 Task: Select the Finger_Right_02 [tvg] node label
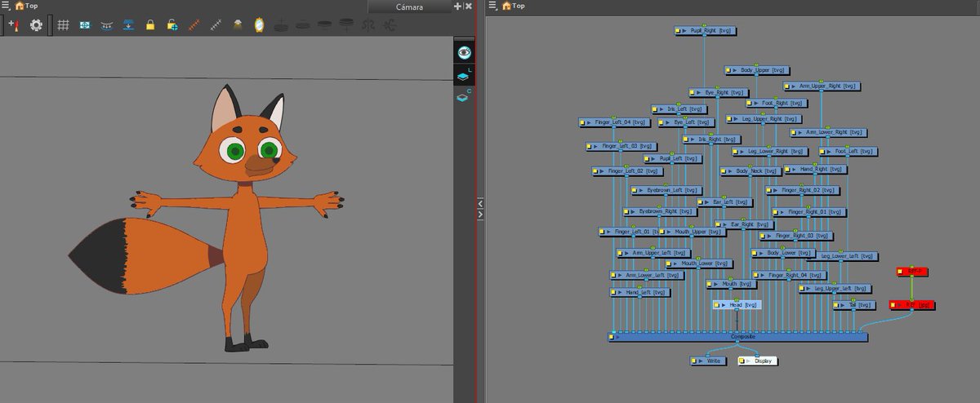coord(805,190)
